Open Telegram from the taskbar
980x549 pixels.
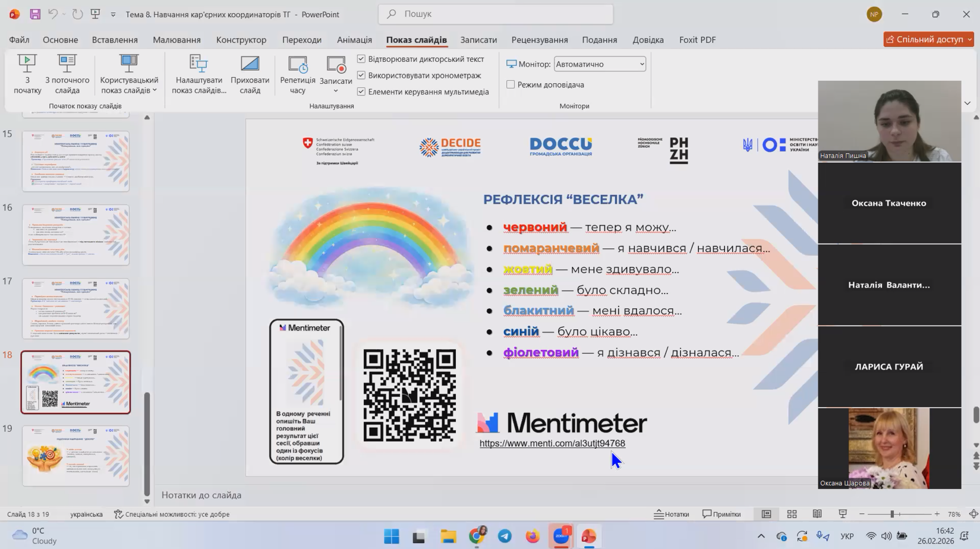pos(505,536)
